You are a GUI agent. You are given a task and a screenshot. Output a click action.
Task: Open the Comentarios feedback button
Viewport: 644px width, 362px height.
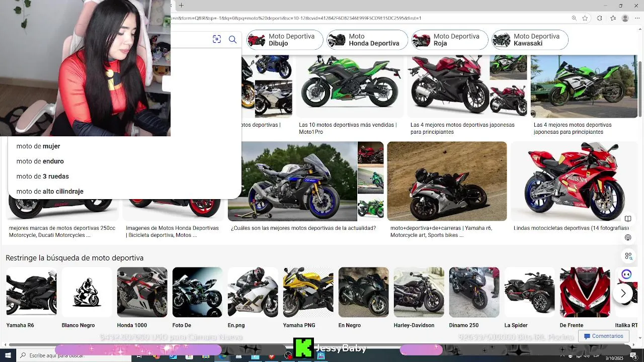[603, 336]
